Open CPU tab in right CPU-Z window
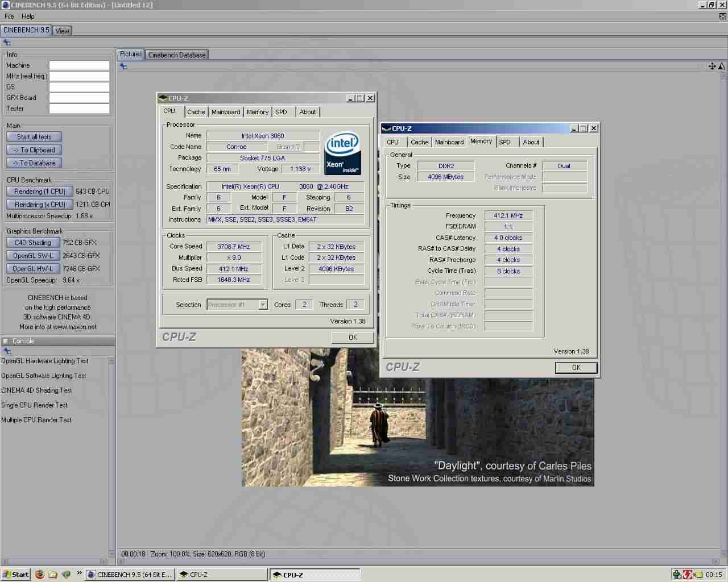This screenshot has height=582, width=728. tap(393, 142)
